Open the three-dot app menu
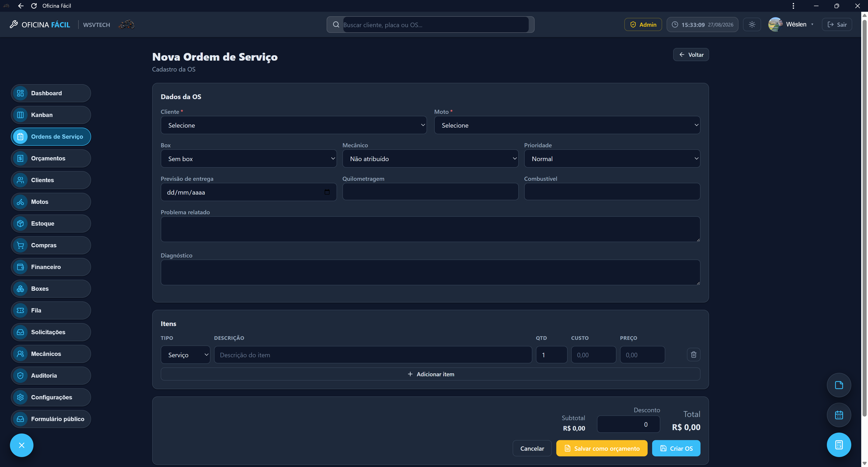This screenshot has height=467, width=868. (x=793, y=6)
